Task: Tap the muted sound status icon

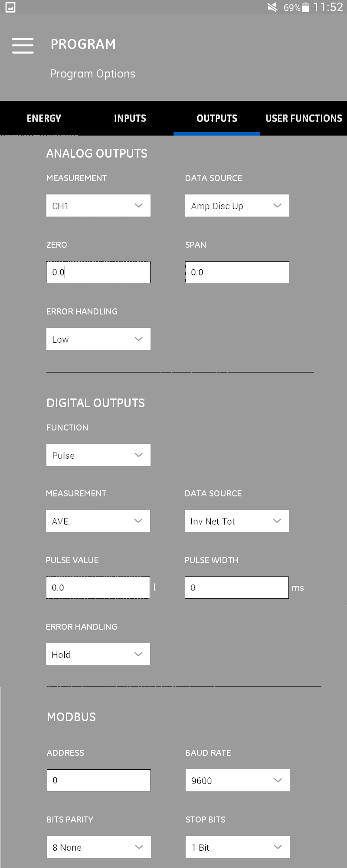Action: click(272, 7)
